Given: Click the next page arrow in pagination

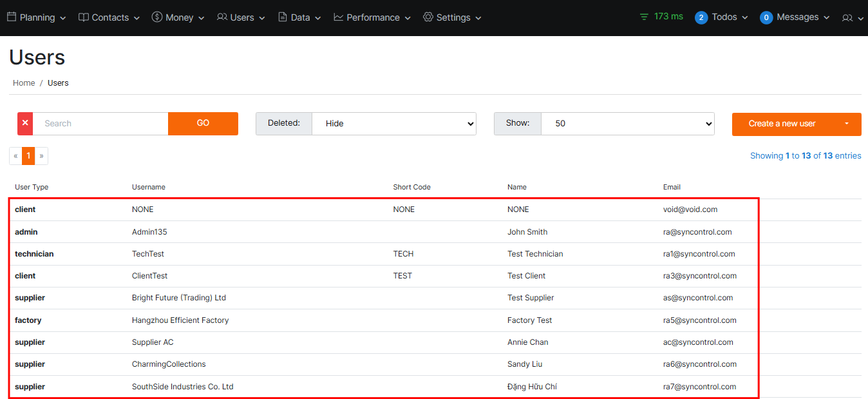Looking at the screenshot, I should [41, 156].
